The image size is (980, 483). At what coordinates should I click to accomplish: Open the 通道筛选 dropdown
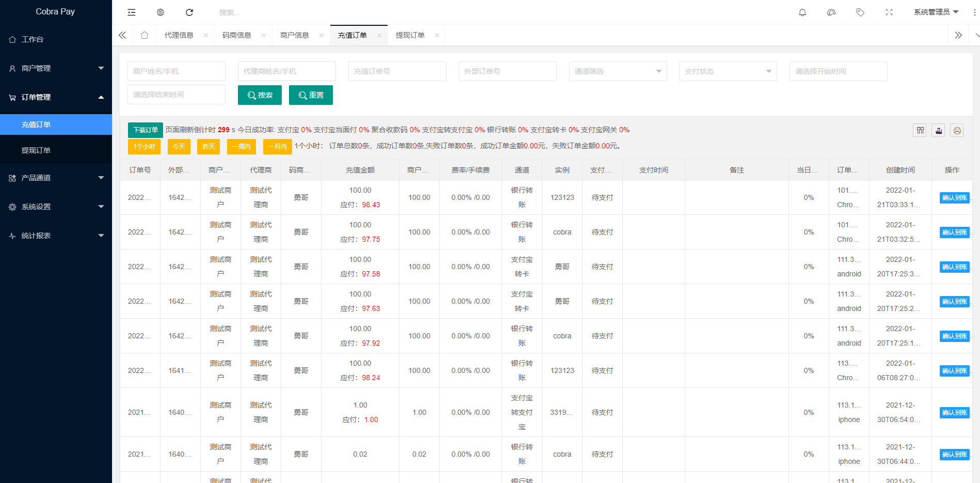tap(618, 71)
